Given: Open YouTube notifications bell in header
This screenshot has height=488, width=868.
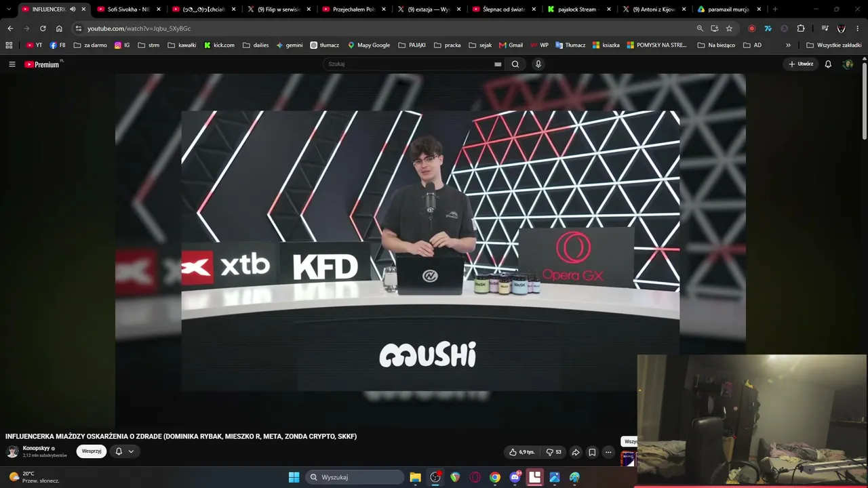Looking at the screenshot, I should [828, 64].
